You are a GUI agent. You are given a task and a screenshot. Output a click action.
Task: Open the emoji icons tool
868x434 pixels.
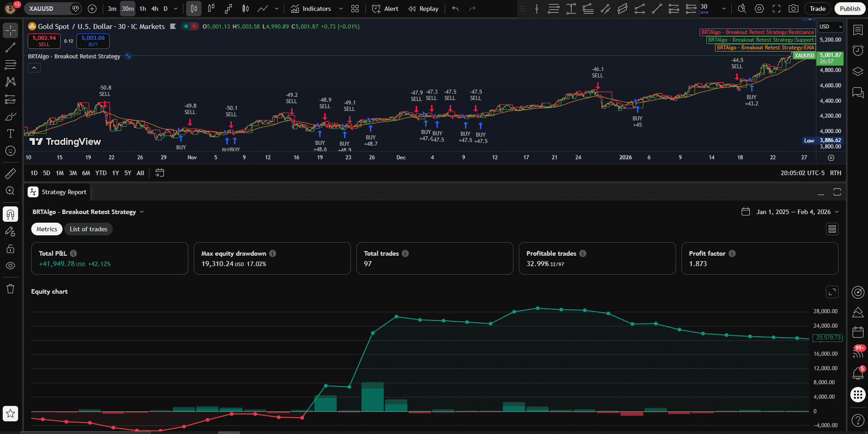pyautogui.click(x=10, y=151)
